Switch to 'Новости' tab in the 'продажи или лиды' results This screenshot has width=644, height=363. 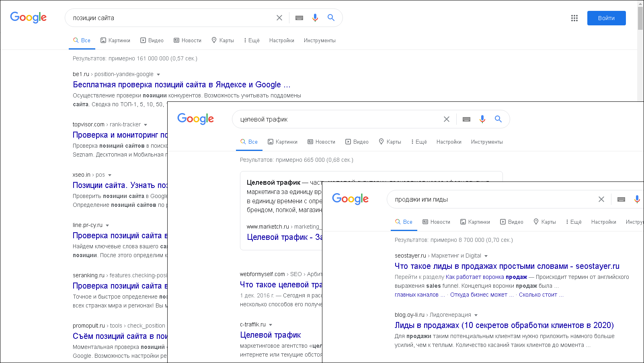pos(436,222)
